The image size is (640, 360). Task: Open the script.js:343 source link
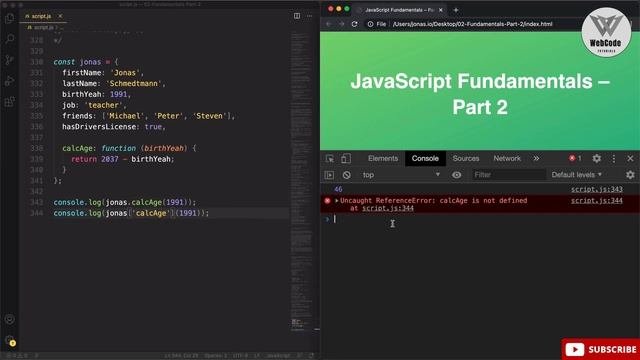[x=597, y=189]
